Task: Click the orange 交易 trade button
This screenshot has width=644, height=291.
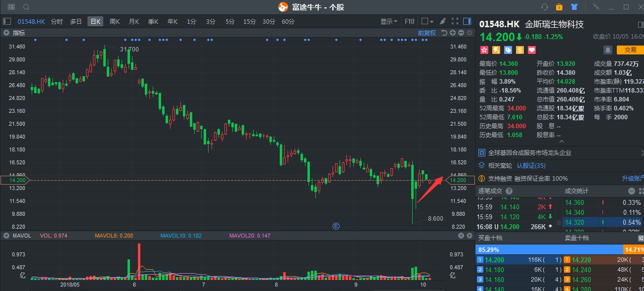Action: (630, 50)
